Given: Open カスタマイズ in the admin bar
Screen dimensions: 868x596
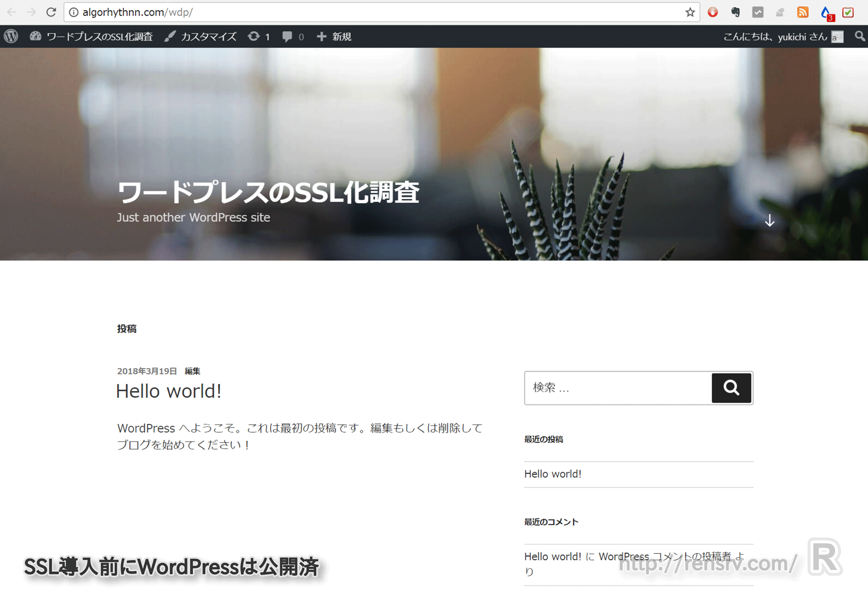Looking at the screenshot, I should [x=200, y=36].
